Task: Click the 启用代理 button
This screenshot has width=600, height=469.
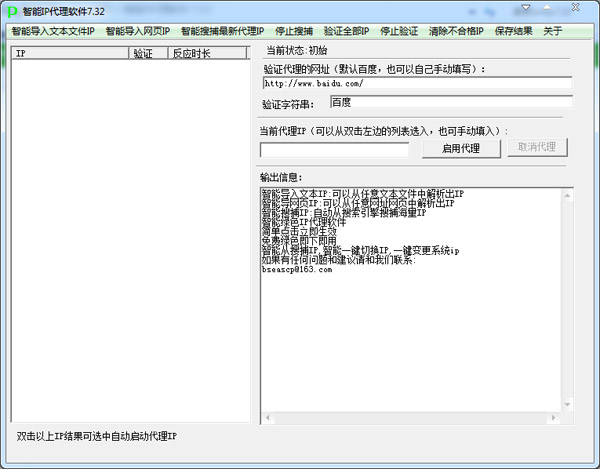Action: pos(461,148)
